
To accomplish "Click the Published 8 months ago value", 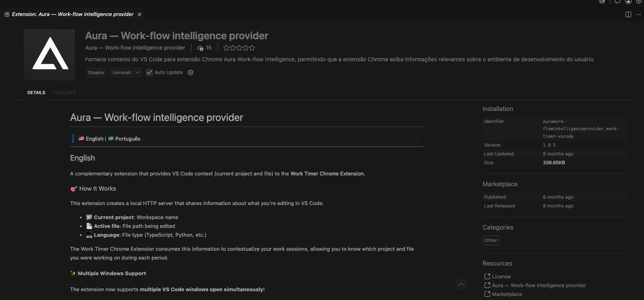I will [x=558, y=197].
